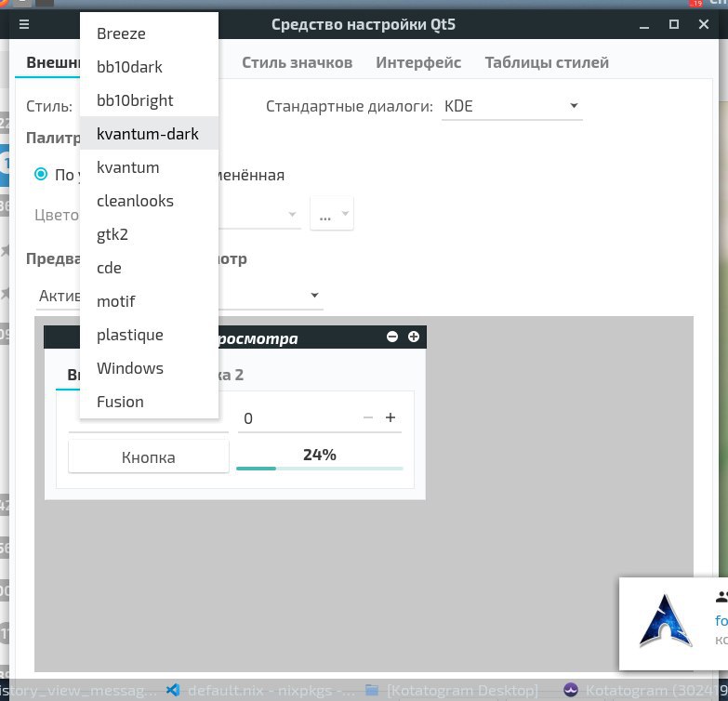Open Стандартные диалоги KDE dropdown

(x=511, y=106)
